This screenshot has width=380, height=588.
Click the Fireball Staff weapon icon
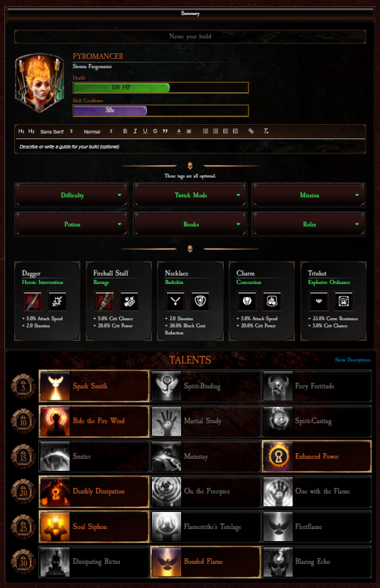pos(104,301)
